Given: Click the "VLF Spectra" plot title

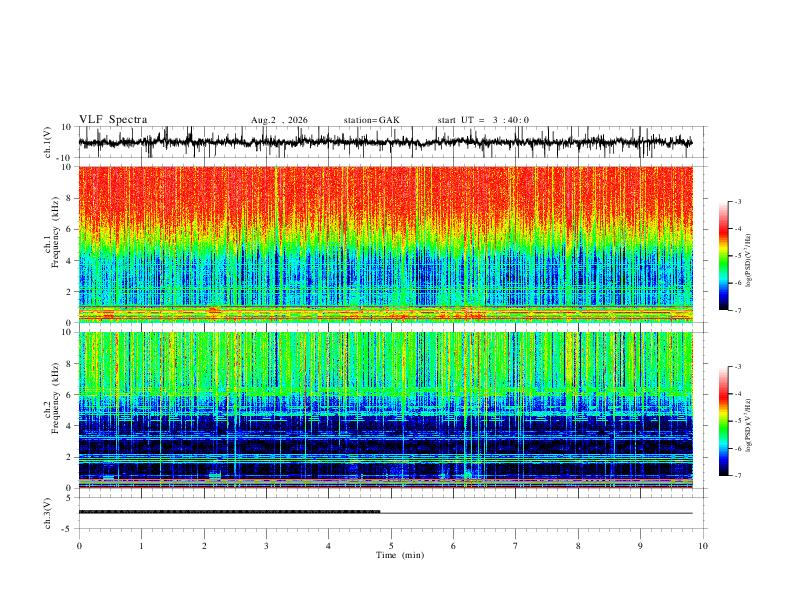Looking at the screenshot, I should click(113, 120).
